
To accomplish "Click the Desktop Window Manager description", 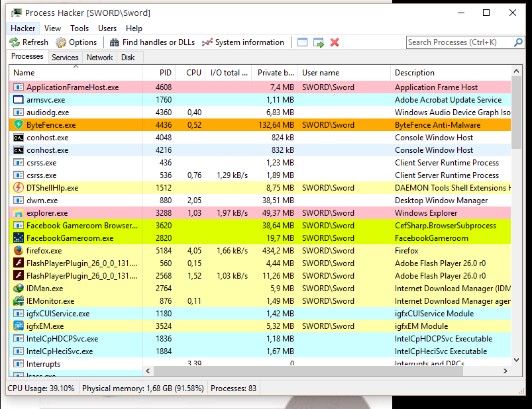I will click(441, 201).
